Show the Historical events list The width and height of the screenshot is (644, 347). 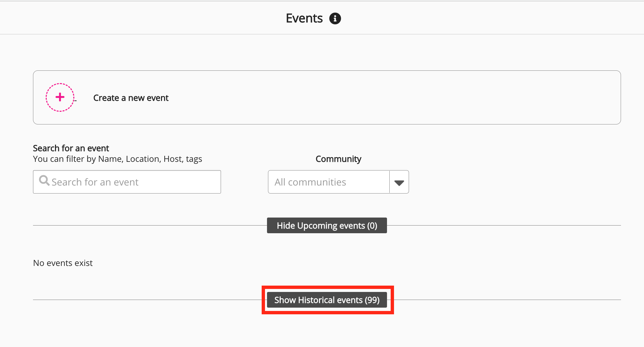(x=327, y=300)
